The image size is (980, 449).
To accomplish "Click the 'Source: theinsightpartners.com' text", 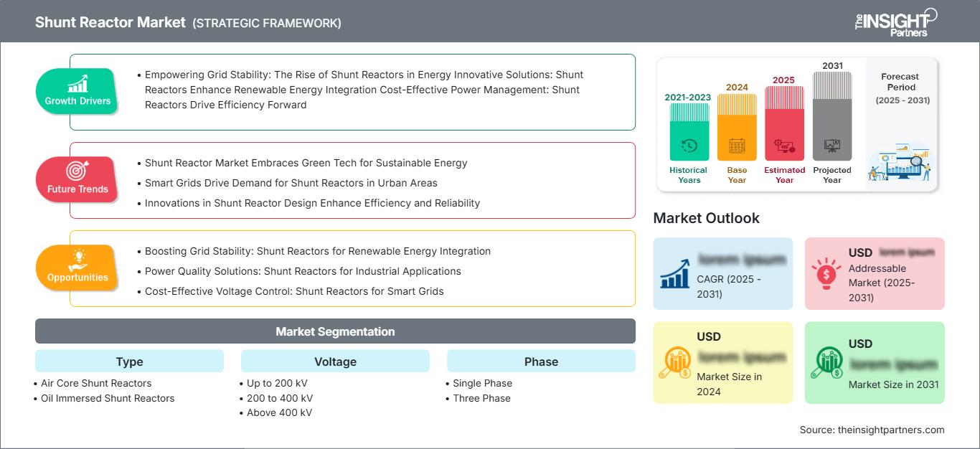I will pyautogui.click(x=872, y=430).
